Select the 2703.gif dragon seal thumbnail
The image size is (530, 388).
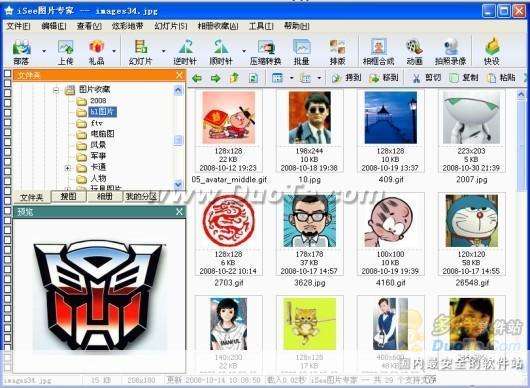tap(229, 220)
